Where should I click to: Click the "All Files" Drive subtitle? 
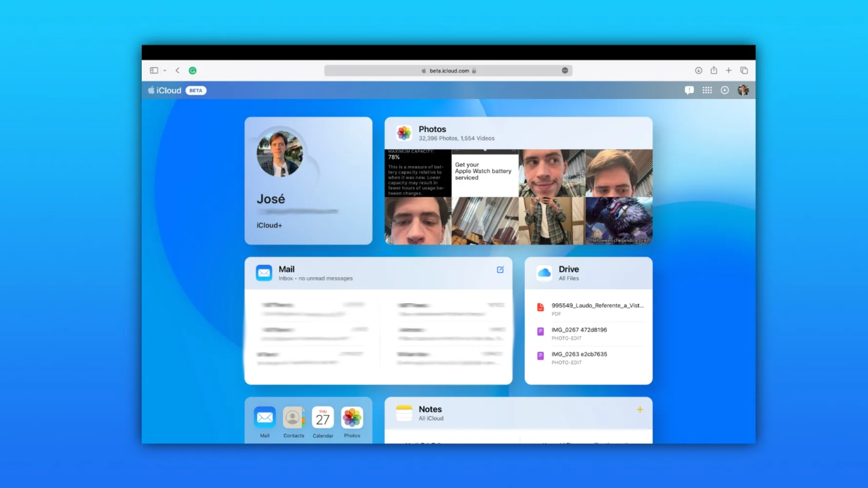click(x=569, y=279)
